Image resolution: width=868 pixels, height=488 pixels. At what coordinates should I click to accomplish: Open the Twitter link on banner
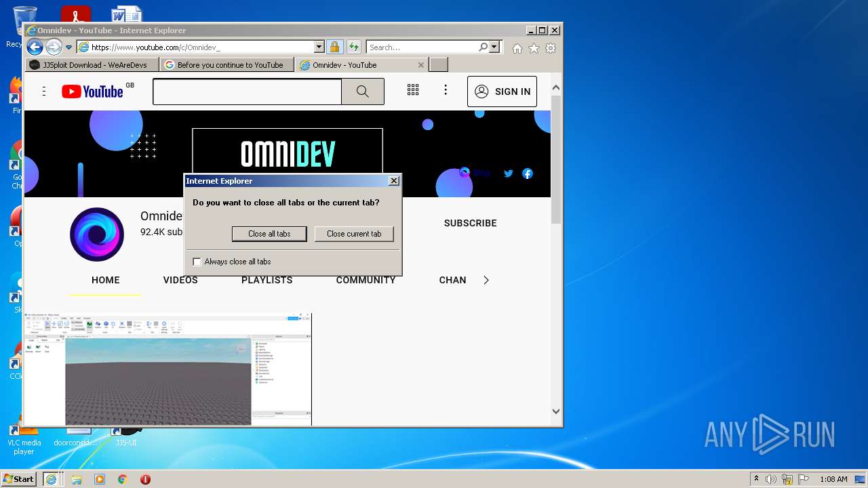point(508,174)
